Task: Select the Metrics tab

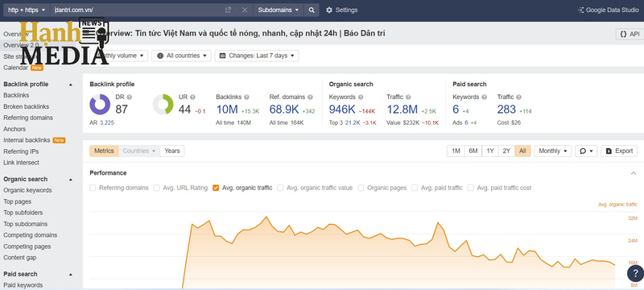Action: tap(104, 151)
